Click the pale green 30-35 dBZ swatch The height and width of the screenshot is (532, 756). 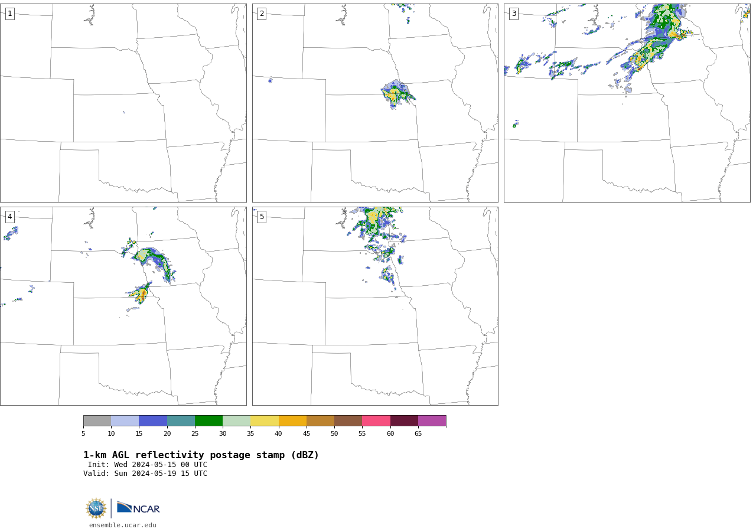click(x=236, y=420)
